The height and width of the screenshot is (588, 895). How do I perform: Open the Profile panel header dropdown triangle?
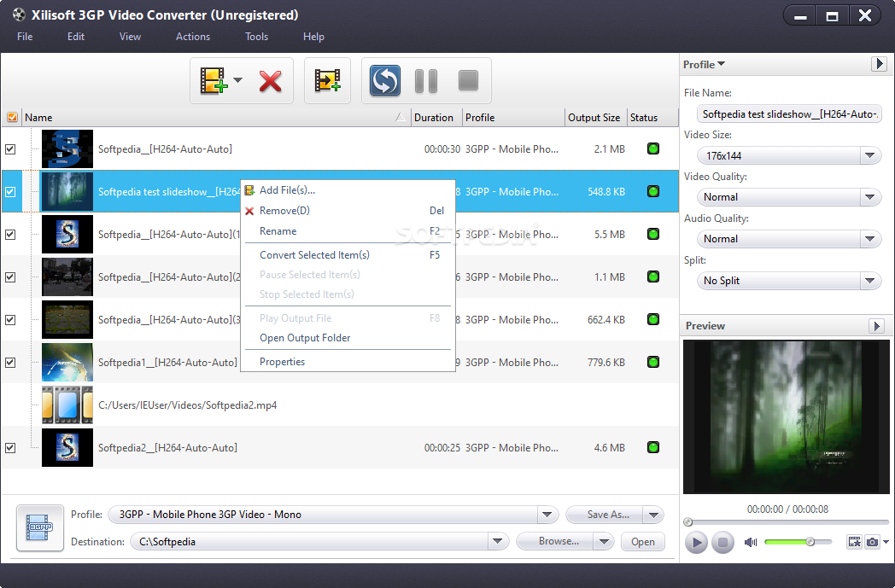(722, 64)
